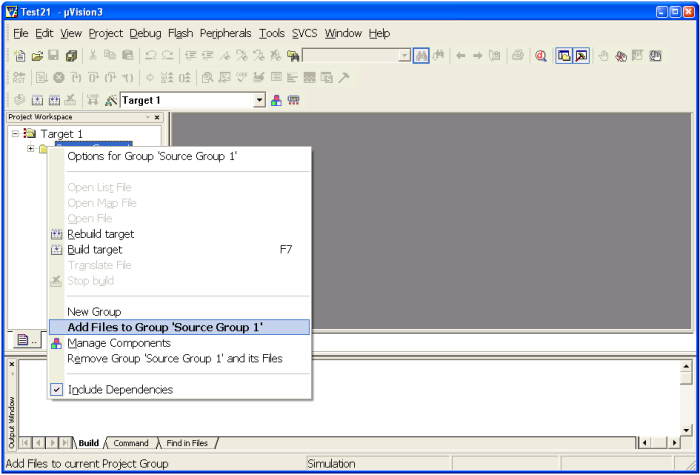Image resolution: width=700 pixels, height=475 pixels.
Task: Open the Target 1 combo box dropdown
Action: [259, 100]
